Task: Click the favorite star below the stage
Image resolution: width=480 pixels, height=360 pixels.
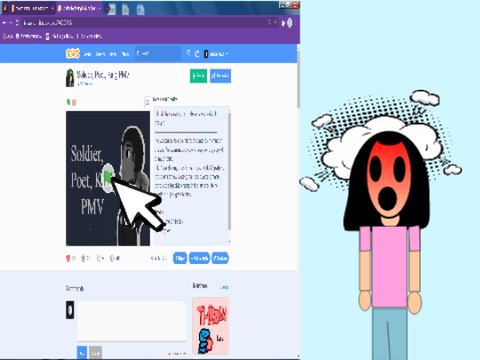Action: (x=84, y=258)
